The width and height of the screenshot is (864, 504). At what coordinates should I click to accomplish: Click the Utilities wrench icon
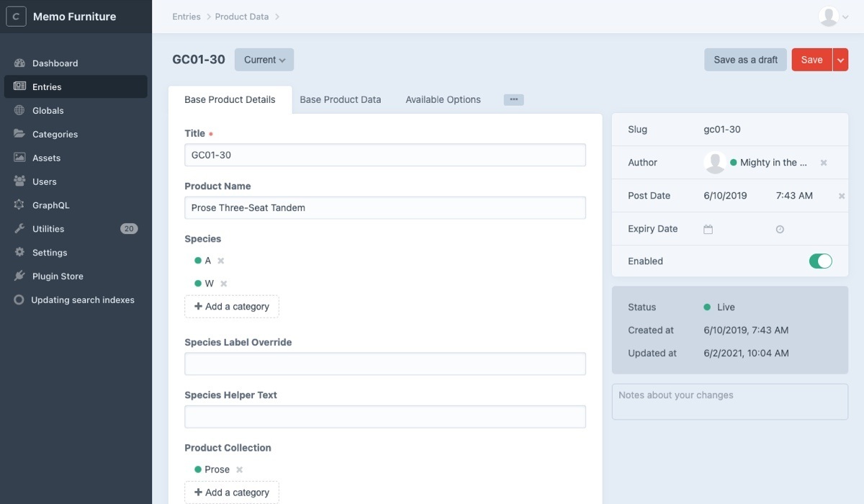(19, 229)
